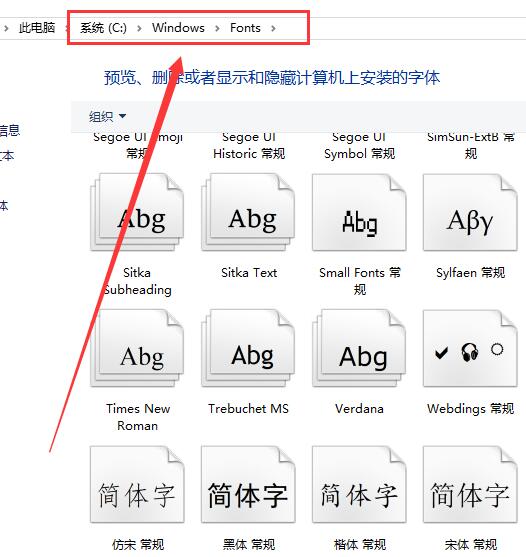Go to 系统 (C:) in the address bar
The width and height of the screenshot is (526, 557).
pos(103,28)
